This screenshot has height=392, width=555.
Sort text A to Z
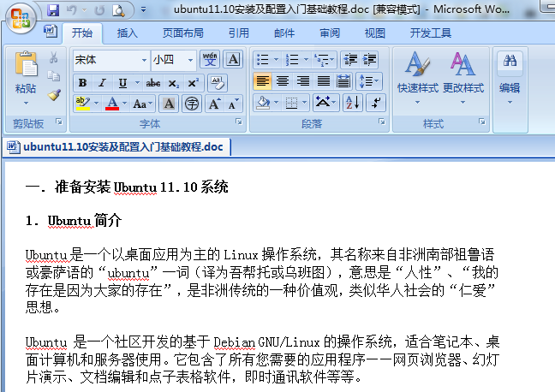coord(353,103)
